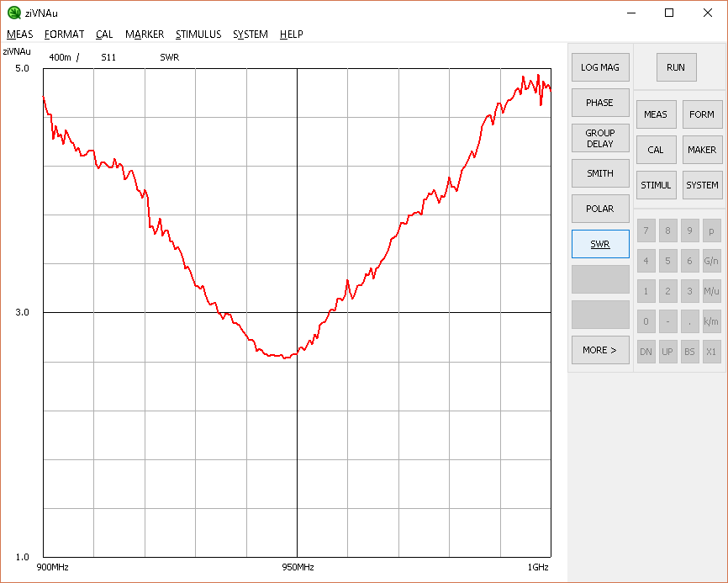Click keypad digit 5
This screenshot has width=728, height=583.
tap(667, 261)
